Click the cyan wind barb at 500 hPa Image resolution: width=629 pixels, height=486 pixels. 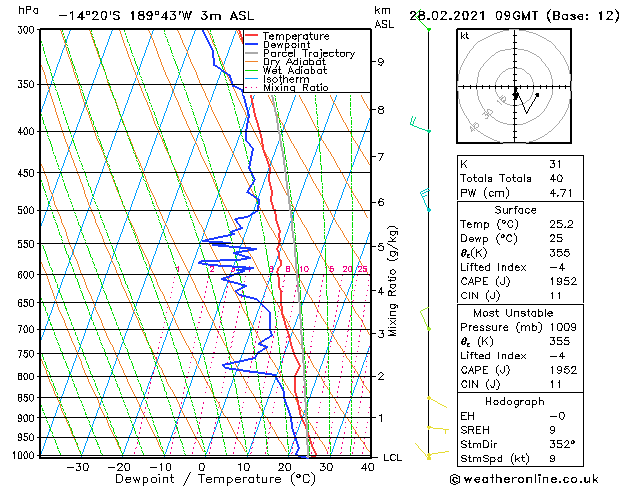click(425, 199)
